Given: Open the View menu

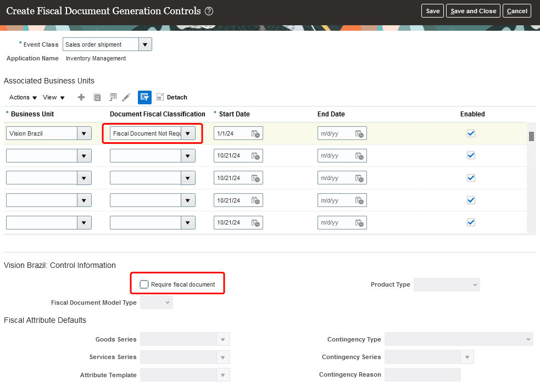Looking at the screenshot, I should pos(53,97).
